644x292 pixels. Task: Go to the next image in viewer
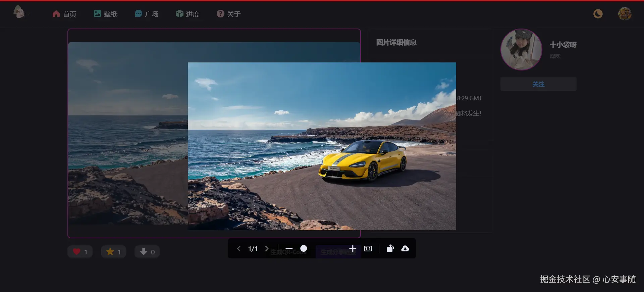267,249
